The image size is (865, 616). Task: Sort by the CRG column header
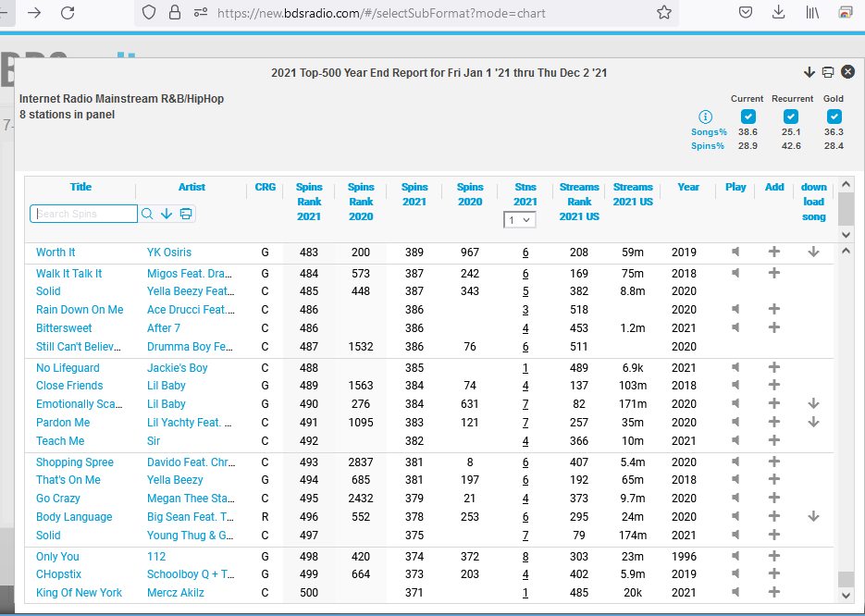(x=266, y=187)
